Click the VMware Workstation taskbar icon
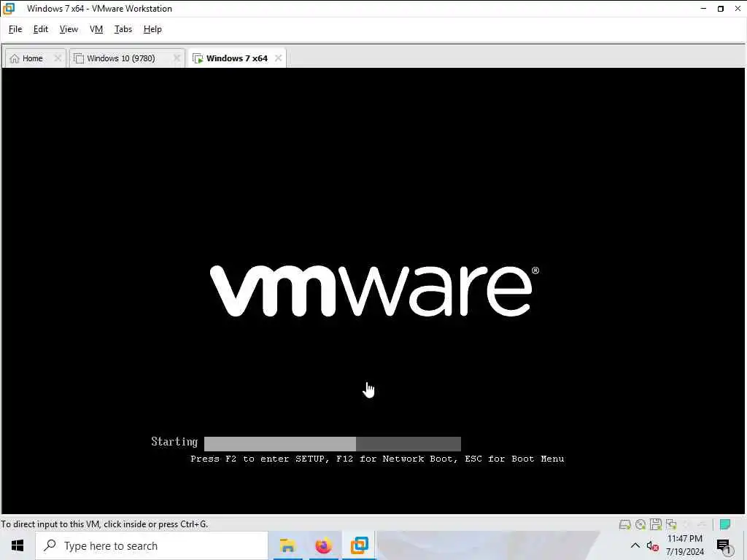 click(x=359, y=545)
